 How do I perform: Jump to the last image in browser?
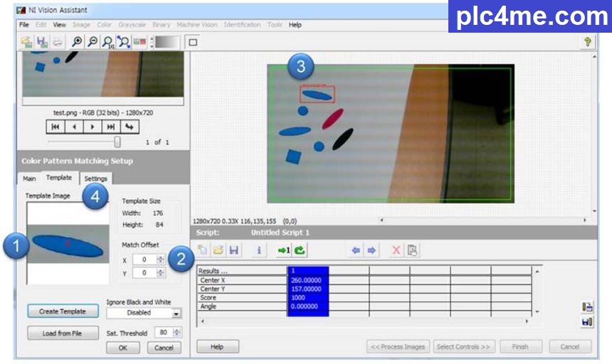pyautogui.click(x=110, y=127)
